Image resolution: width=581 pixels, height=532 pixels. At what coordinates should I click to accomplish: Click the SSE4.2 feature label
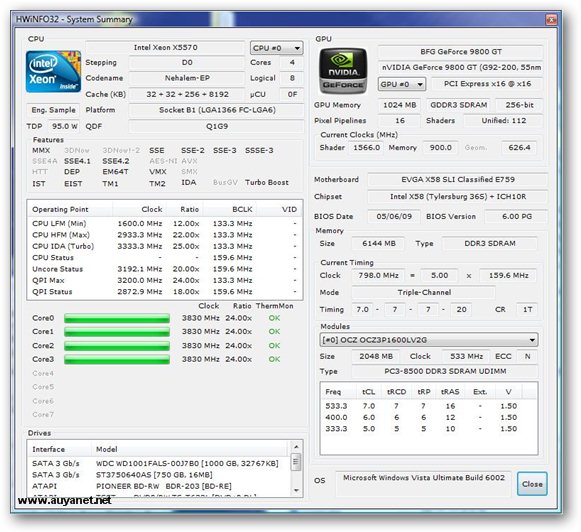click(x=116, y=161)
